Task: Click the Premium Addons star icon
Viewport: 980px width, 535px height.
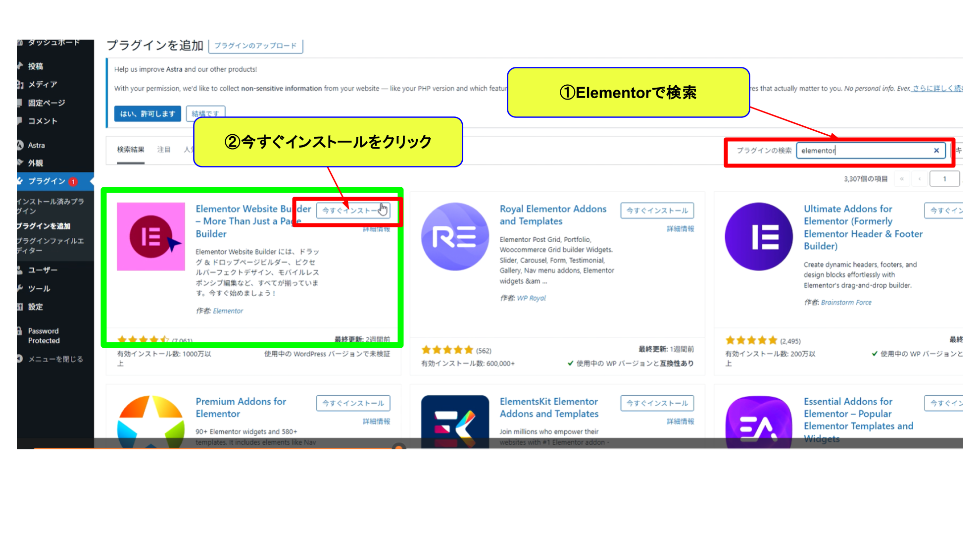Action: coord(151,422)
